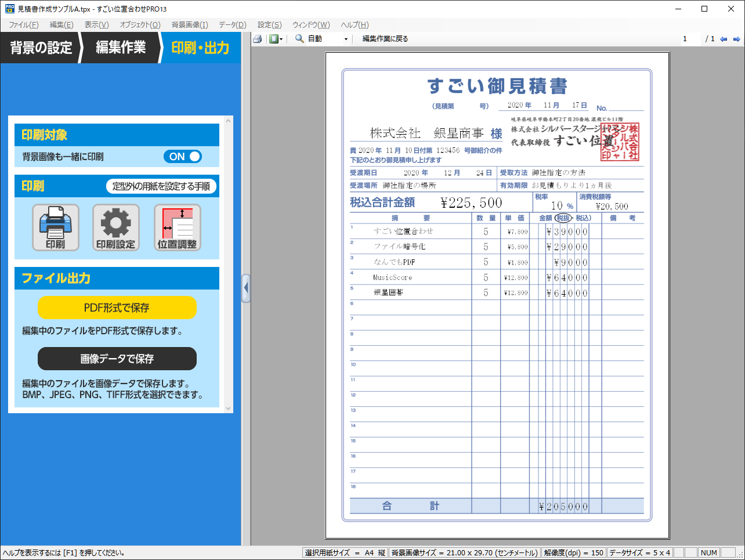Open the 表示(V) menu

pos(96,24)
